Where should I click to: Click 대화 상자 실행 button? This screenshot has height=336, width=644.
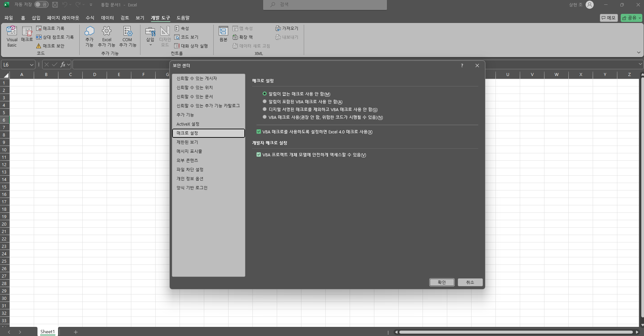(191, 46)
